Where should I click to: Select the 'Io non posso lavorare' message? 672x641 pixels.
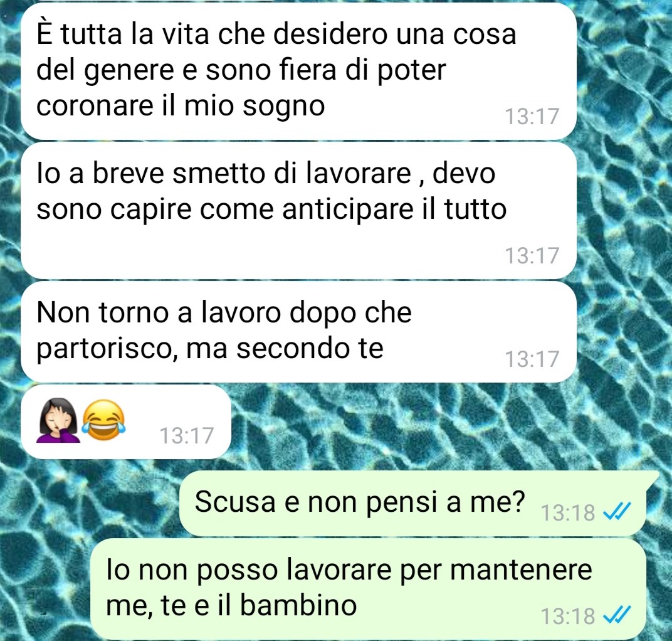[x=368, y=588]
